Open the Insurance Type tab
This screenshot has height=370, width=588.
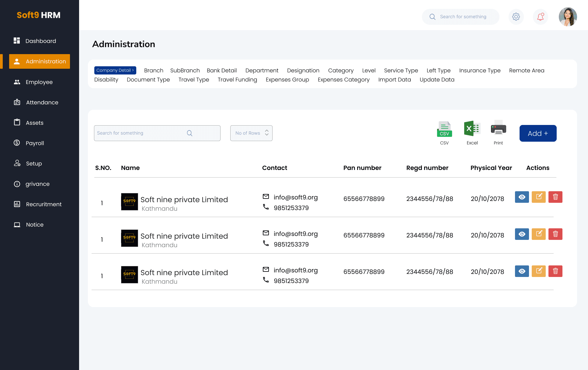pyautogui.click(x=480, y=71)
